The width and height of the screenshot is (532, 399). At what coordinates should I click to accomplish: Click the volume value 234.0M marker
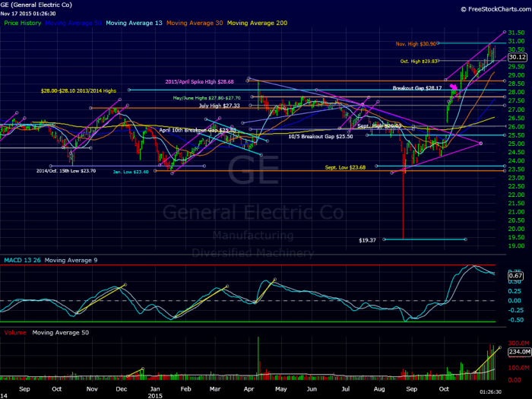(519, 352)
